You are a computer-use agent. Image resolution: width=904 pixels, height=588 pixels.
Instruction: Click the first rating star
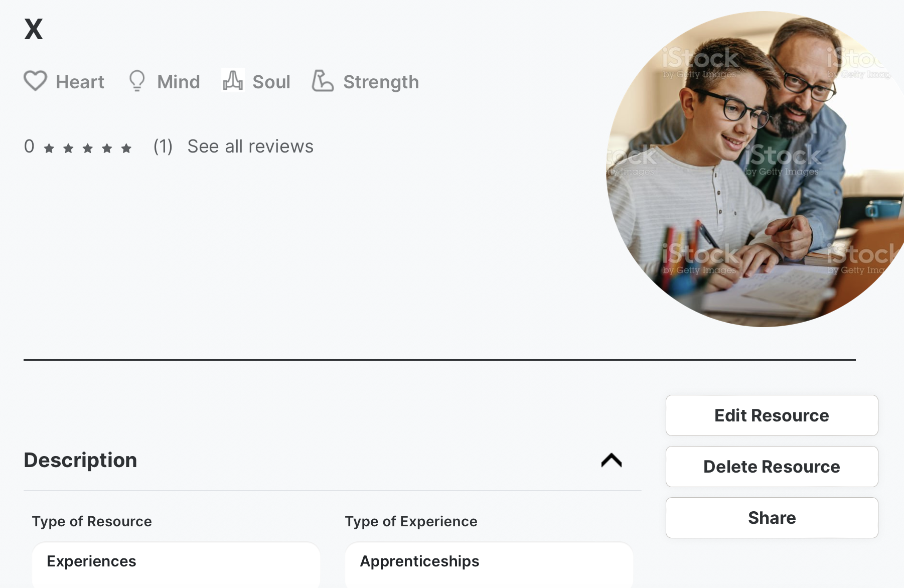pos(49,148)
